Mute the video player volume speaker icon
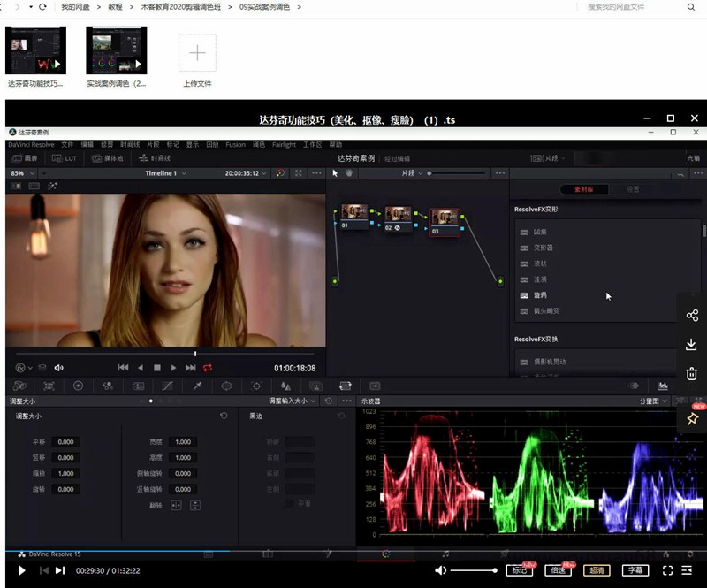The height and width of the screenshot is (588, 707). [x=440, y=570]
